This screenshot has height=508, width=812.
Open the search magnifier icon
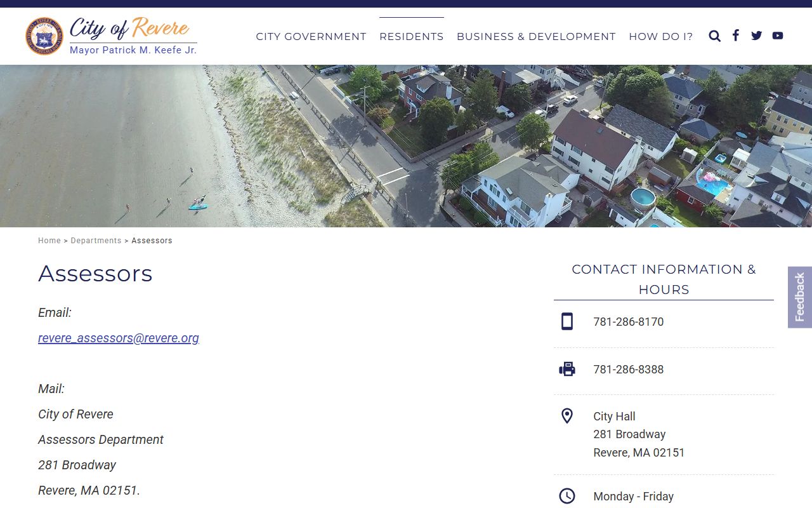coord(714,36)
